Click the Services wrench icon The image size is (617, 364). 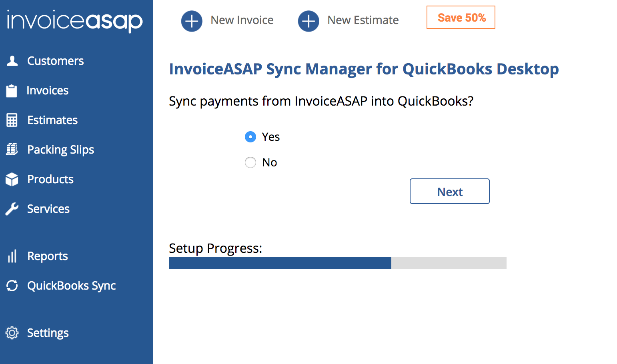pos(12,209)
